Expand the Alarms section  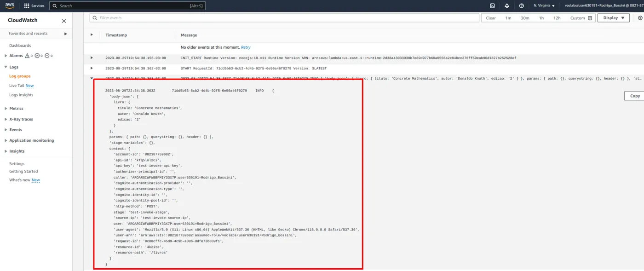(6, 56)
